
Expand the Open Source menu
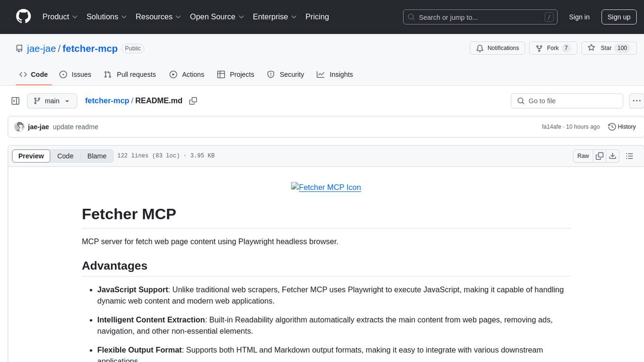217,17
